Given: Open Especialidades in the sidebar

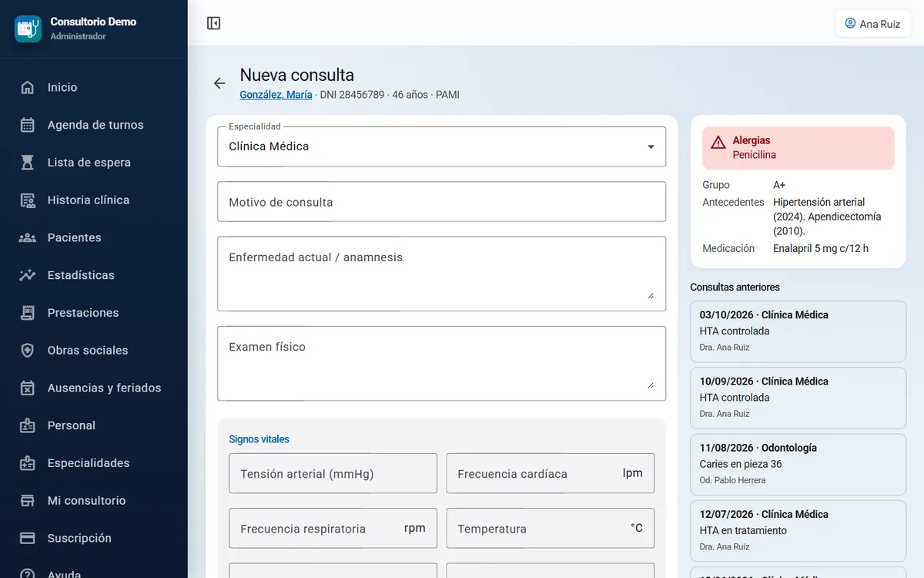Looking at the screenshot, I should tap(94, 463).
